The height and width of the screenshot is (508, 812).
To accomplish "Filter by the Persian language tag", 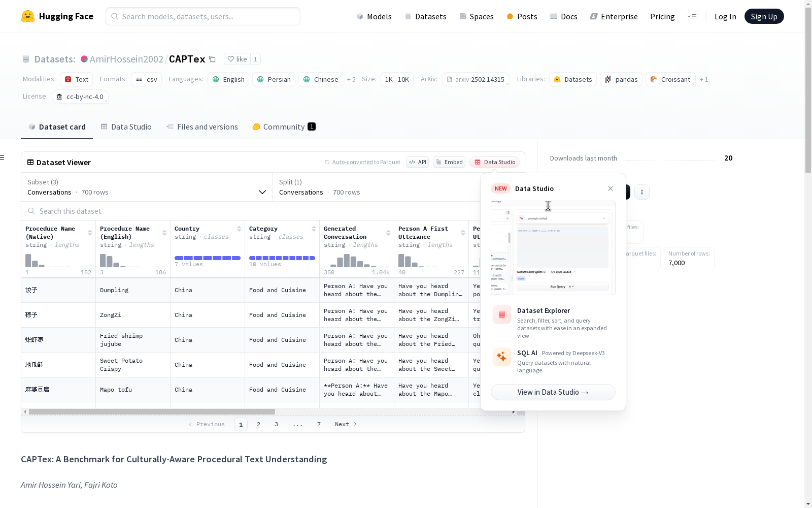I will pos(274,79).
